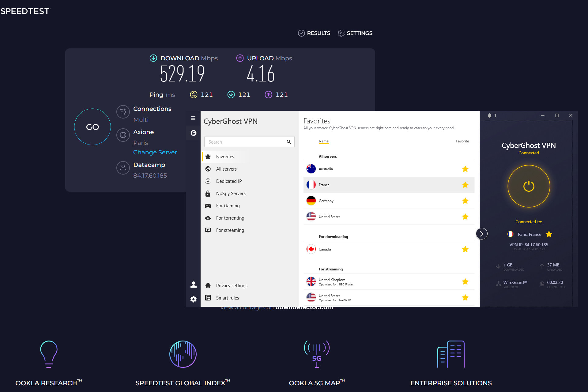Select the For Streaming display icon
Image resolution: width=588 pixels, height=392 pixels.
pyautogui.click(x=208, y=230)
